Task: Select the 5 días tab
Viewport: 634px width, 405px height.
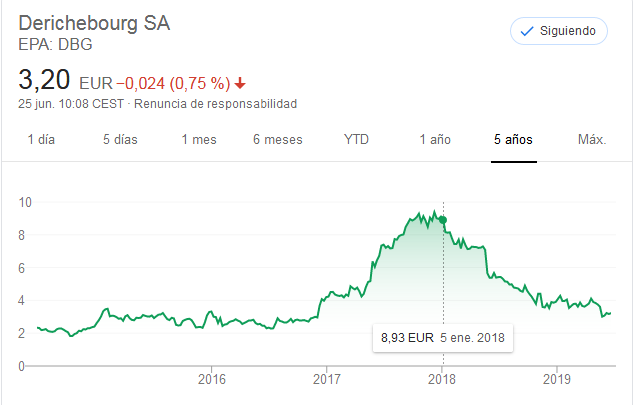Action: coord(120,139)
